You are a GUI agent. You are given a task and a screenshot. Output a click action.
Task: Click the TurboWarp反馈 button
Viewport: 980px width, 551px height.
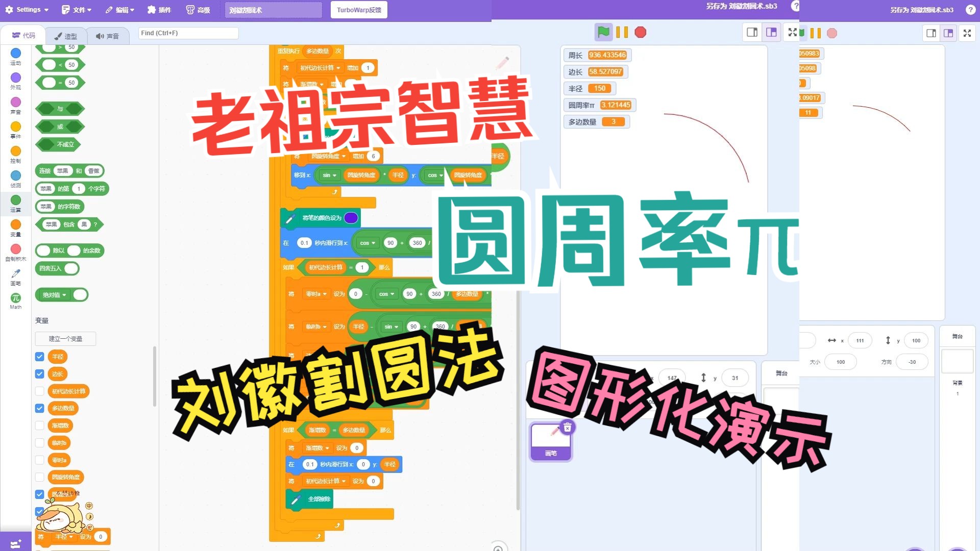coord(359,10)
